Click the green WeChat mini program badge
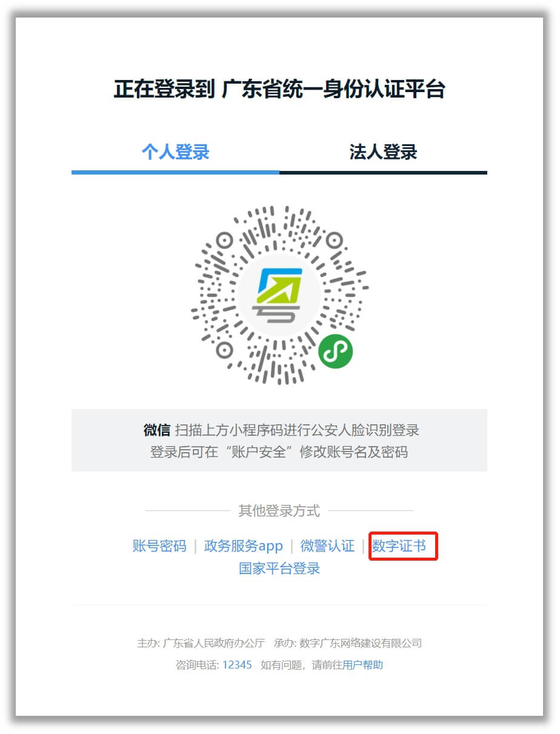560x734 pixels. point(335,350)
